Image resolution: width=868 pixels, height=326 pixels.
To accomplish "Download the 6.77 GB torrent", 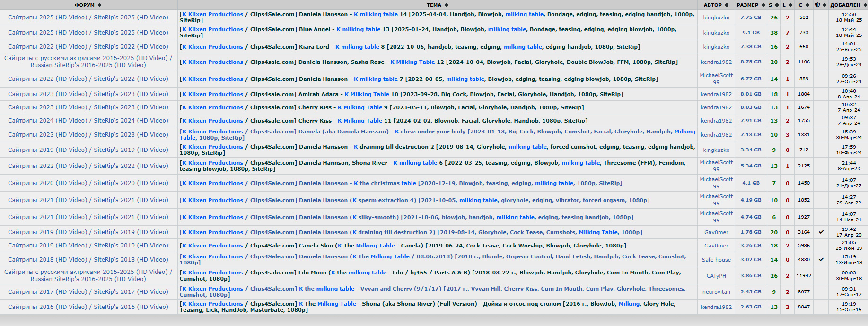I will tap(751, 79).
